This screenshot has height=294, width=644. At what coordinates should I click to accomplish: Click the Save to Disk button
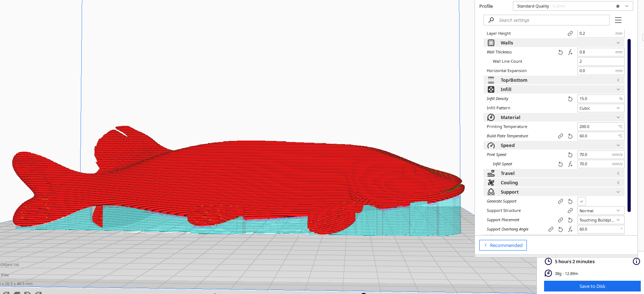click(x=592, y=286)
